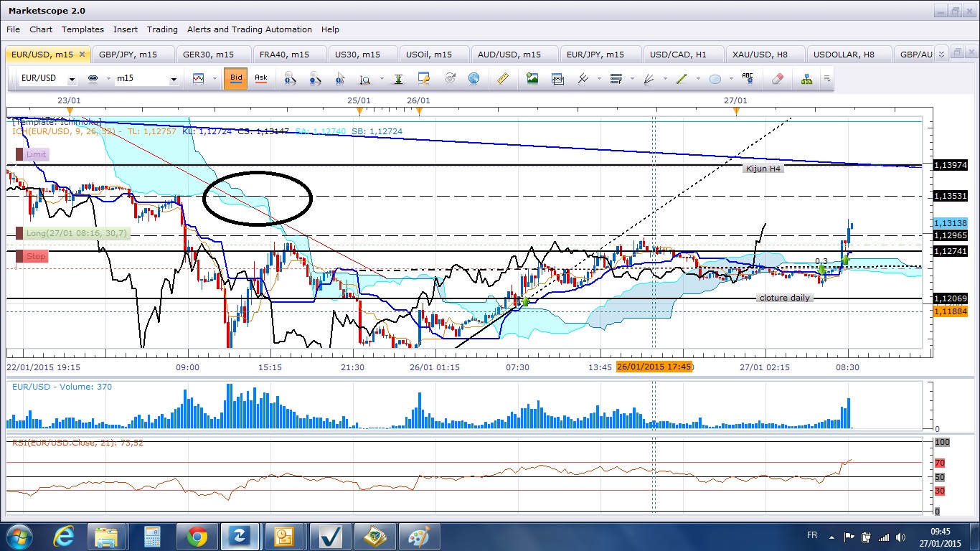Toggle the chart link chain icon
Image resolution: width=980 pixels, height=551 pixels.
point(93,79)
